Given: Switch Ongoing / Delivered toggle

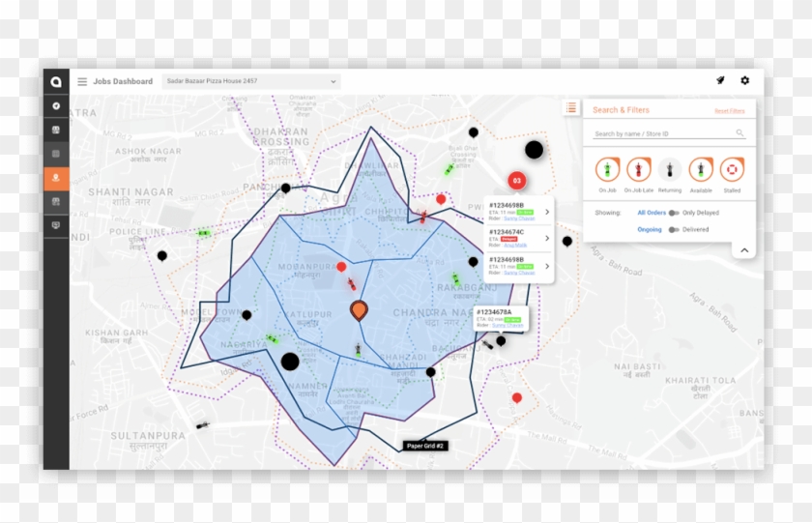Looking at the screenshot, I should (x=674, y=229).
